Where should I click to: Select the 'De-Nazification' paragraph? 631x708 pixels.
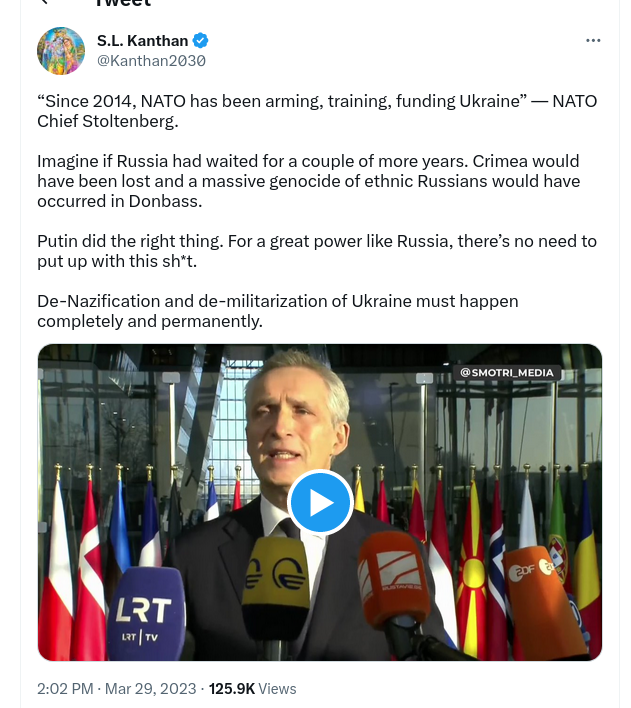pos(278,311)
